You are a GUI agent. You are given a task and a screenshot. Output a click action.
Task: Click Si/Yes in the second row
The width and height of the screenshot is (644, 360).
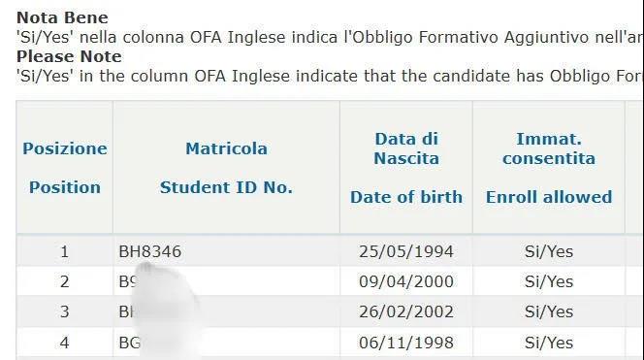(x=549, y=281)
